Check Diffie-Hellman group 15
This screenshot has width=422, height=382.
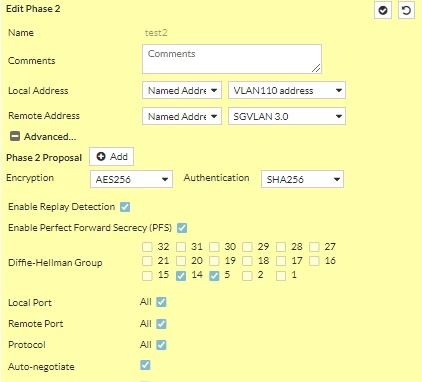coord(147,276)
